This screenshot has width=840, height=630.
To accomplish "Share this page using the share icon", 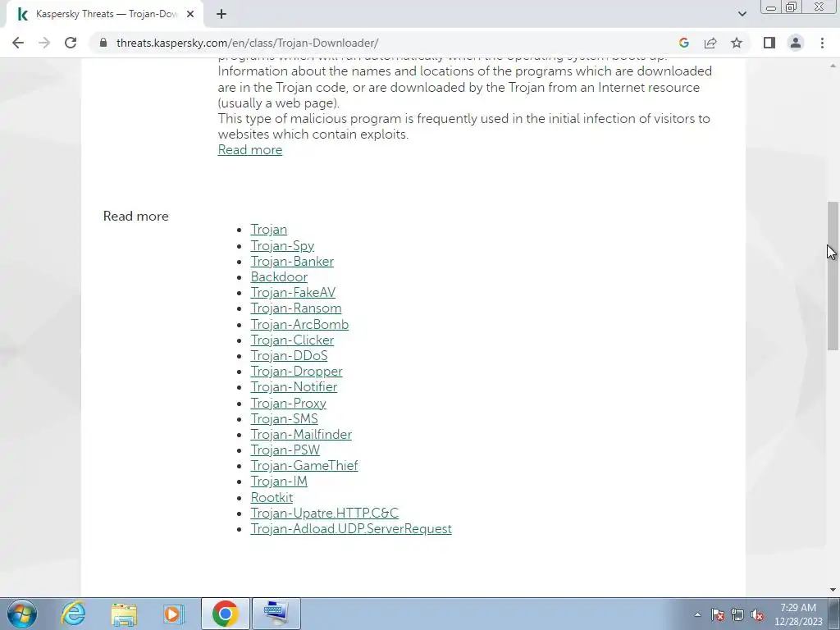I will (x=710, y=43).
